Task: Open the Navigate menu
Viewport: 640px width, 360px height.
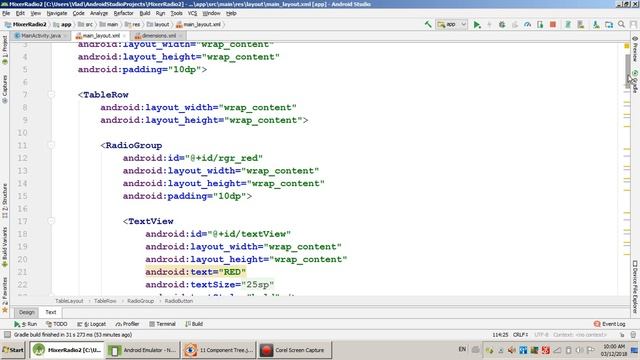Action: (x=57, y=13)
